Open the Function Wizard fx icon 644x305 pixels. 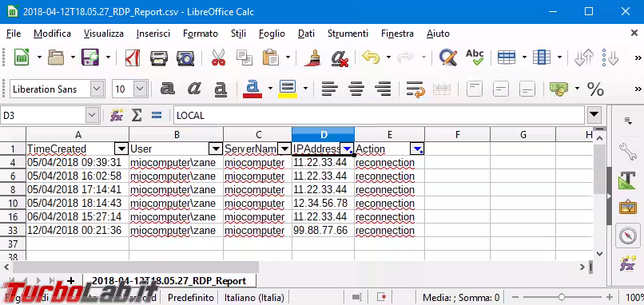[x=117, y=116]
